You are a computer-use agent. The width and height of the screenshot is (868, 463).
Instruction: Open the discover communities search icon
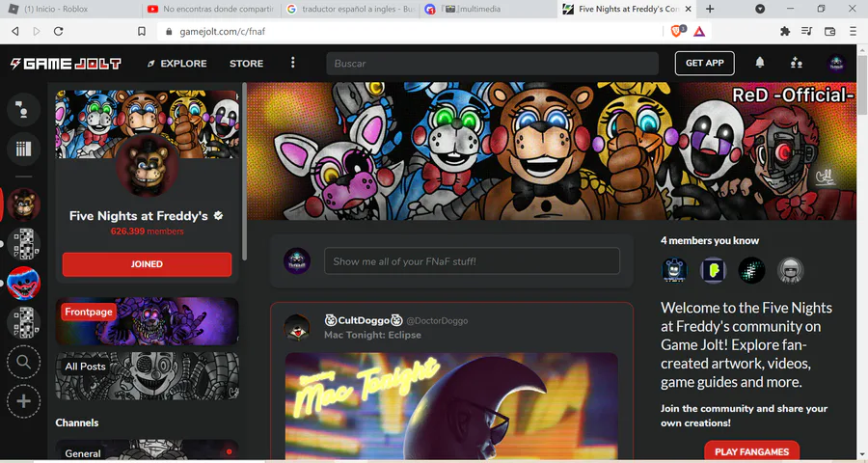[x=23, y=362]
